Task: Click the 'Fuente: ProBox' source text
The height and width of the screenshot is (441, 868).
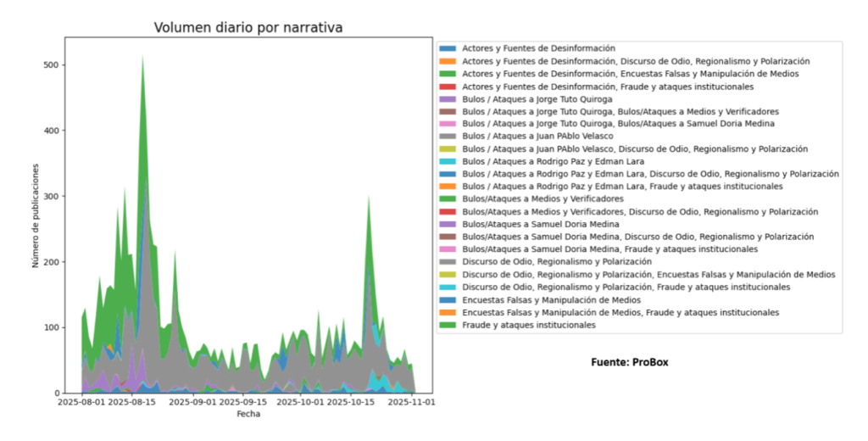Action: coord(630,362)
